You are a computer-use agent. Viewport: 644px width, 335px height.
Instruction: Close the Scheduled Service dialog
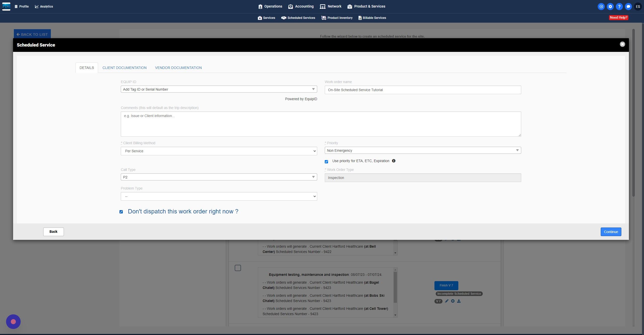(x=622, y=44)
